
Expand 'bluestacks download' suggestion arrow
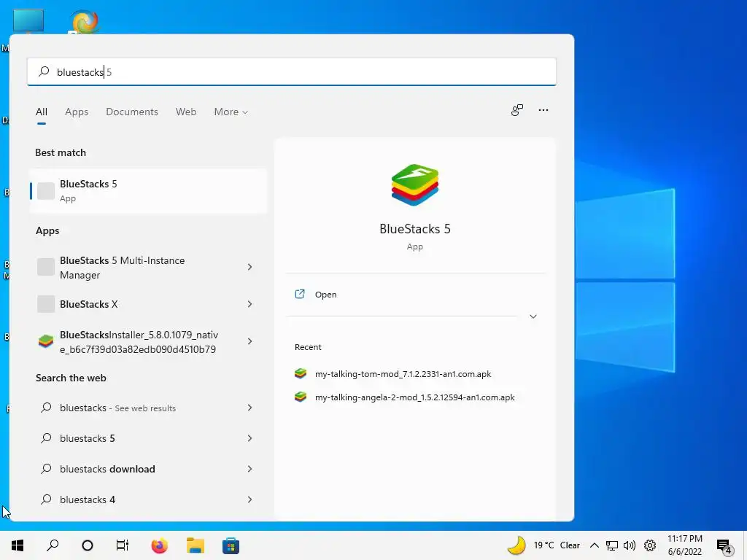(x=249, y=469)
